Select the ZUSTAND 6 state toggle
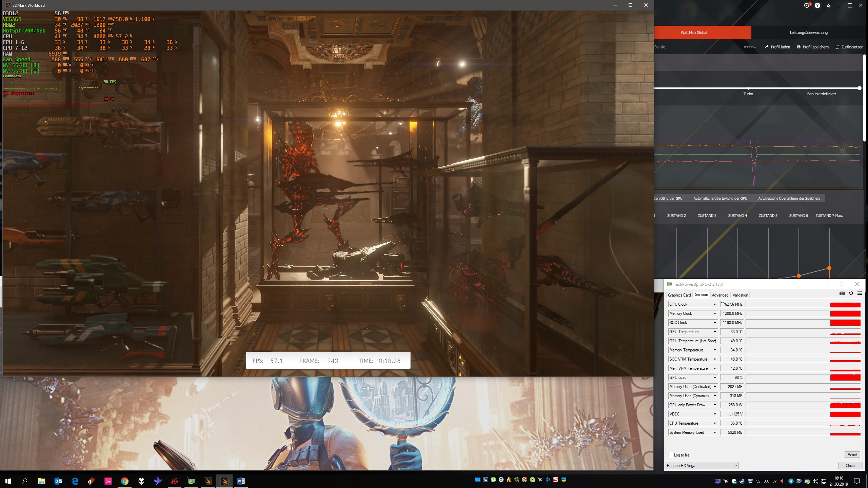The image size is (868, 488). 798,216
